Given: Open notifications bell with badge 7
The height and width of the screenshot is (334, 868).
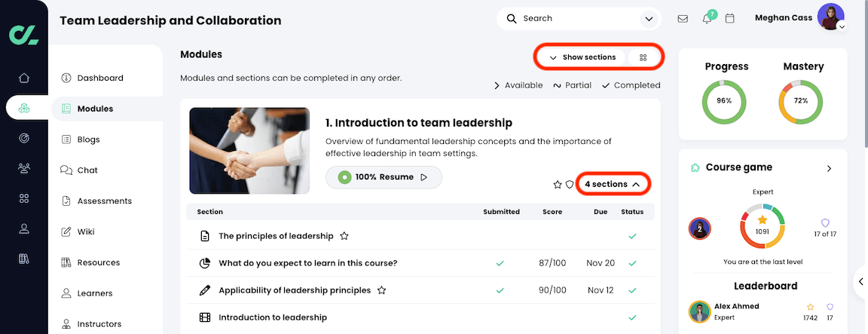Looking at the screenshot, I should click(707, 19).
